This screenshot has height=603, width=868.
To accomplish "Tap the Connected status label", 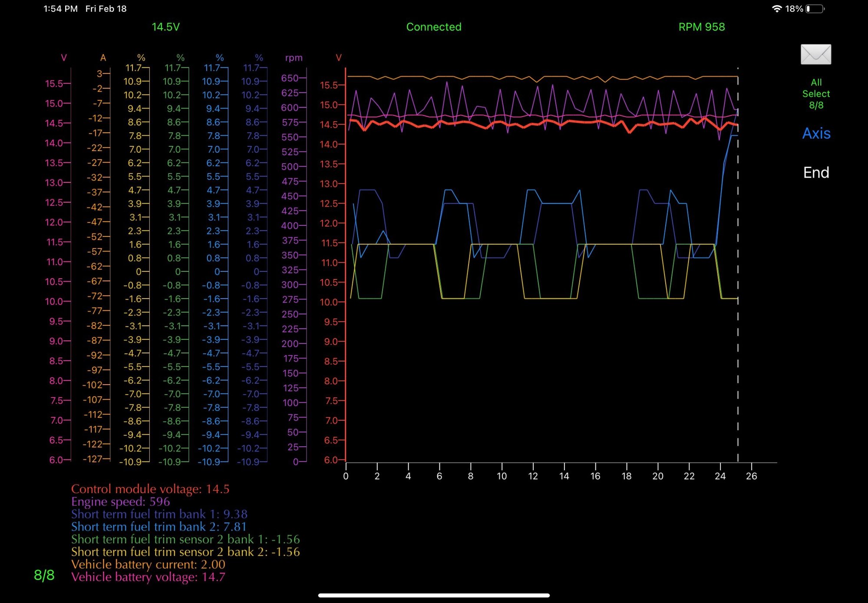I will tap(433, 27).
